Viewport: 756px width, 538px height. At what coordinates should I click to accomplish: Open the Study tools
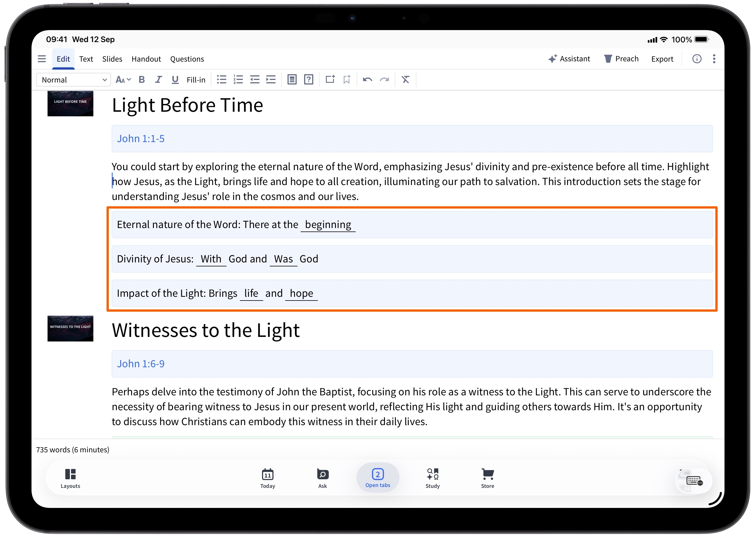click(x=432, y=478)
